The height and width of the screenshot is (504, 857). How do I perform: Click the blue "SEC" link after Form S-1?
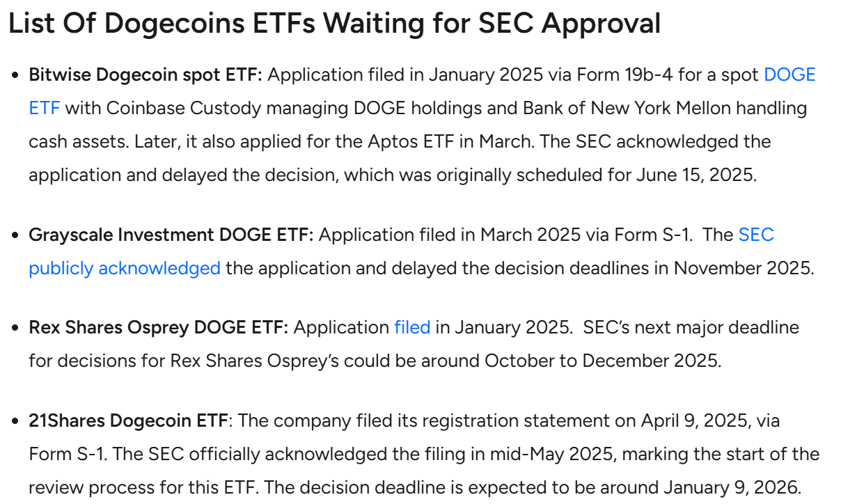click(x=756, y=235)
